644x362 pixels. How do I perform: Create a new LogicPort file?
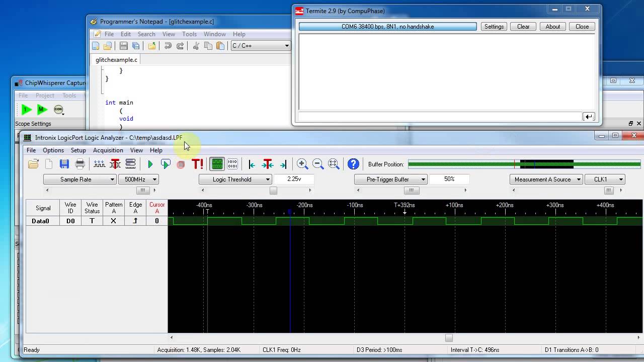tap(49, 164)
